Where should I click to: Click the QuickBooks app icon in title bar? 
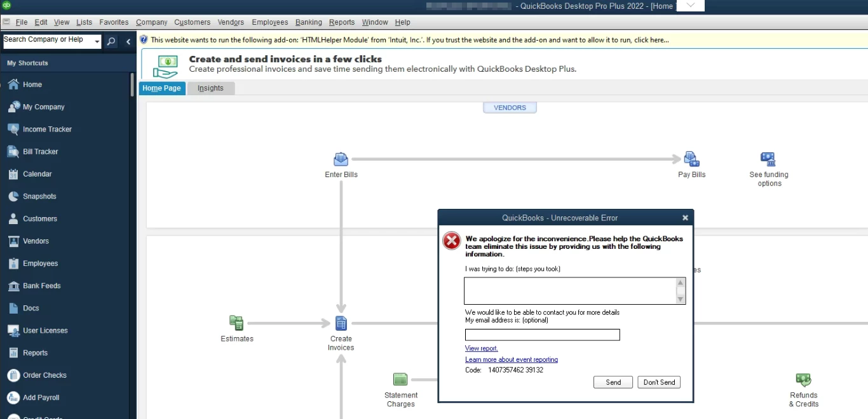(x=6, y=6)
